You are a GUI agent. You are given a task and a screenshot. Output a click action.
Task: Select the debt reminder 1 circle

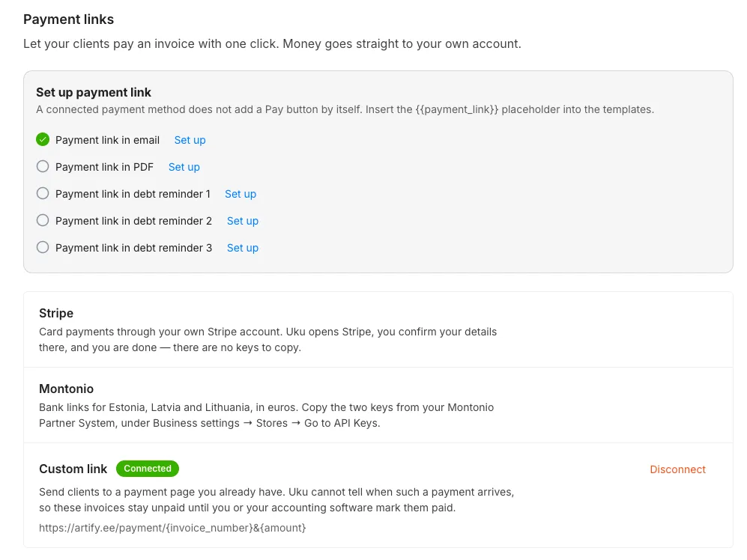pos(43,193)
